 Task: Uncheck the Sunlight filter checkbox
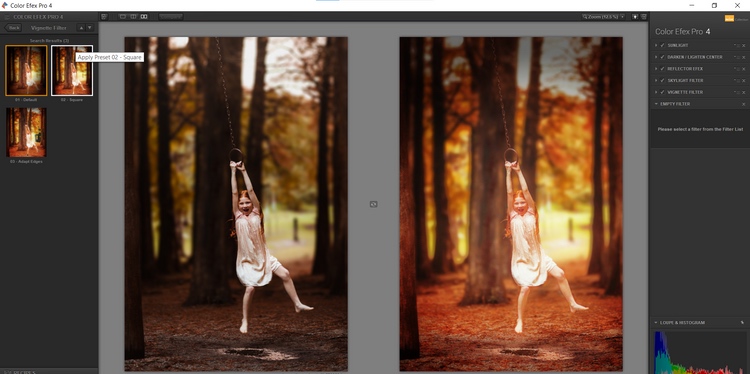coord(662,45)
